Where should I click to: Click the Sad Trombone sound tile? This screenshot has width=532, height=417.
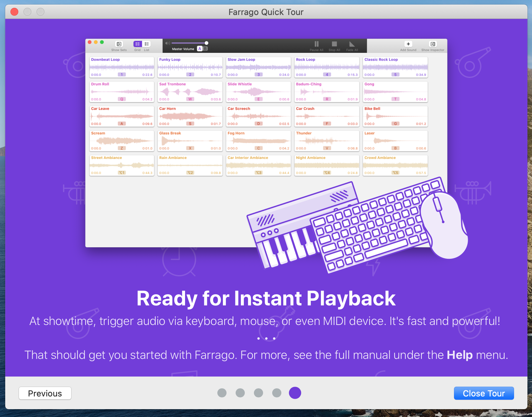click(190, 92)
